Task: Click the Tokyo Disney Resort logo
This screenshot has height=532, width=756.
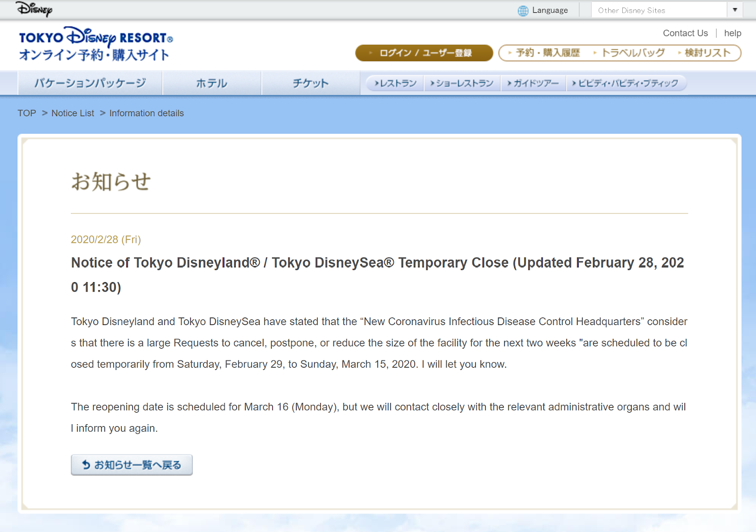Action: point(96,44)
